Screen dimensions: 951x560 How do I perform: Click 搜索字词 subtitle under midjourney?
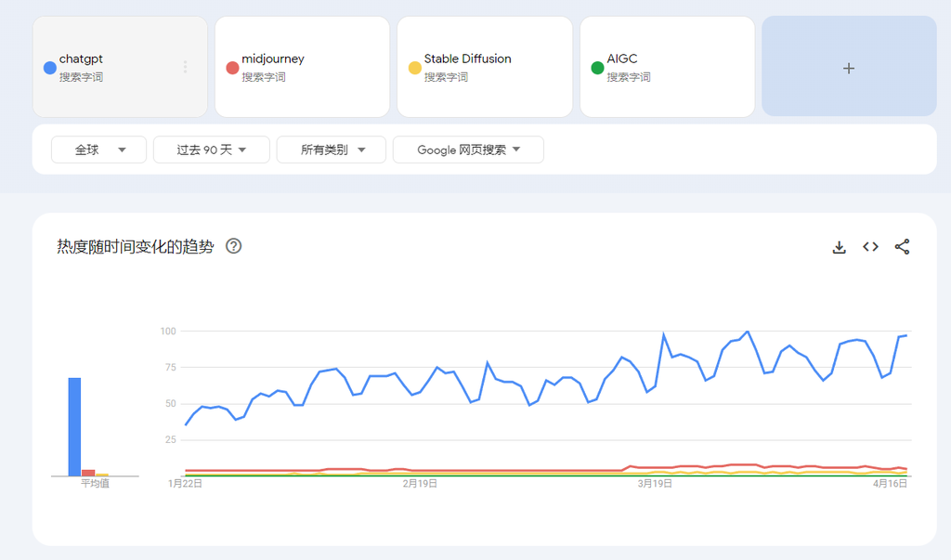[x=264, y=77]
